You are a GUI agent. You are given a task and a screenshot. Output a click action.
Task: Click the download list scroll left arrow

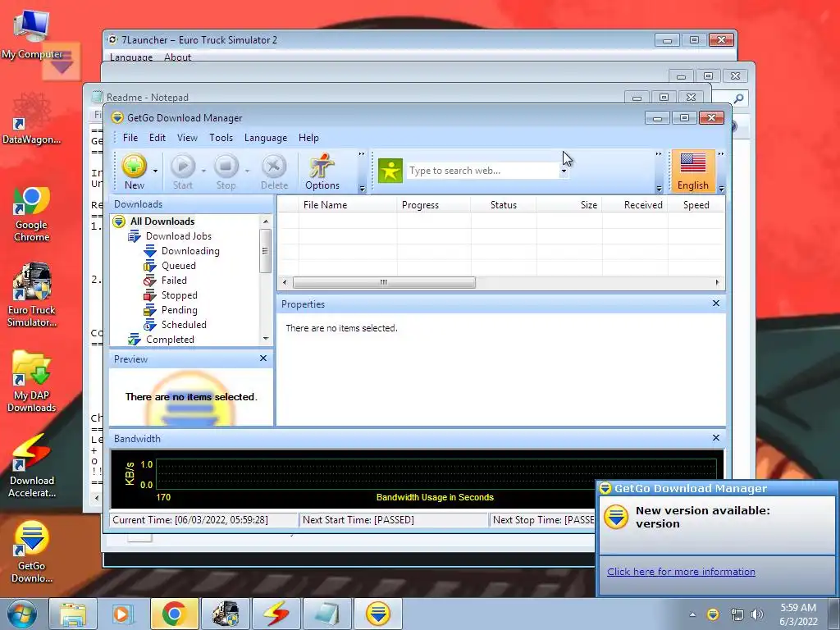point(285,282)
